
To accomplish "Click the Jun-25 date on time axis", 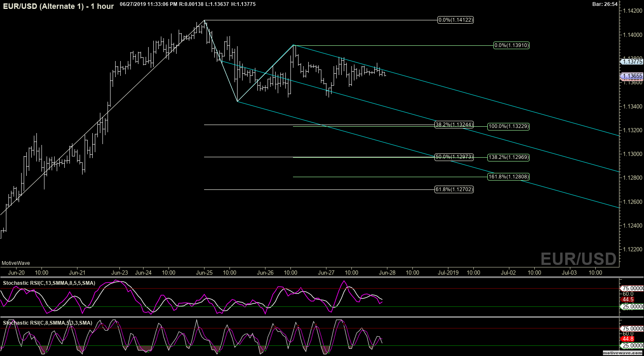I will coord(205,273).
